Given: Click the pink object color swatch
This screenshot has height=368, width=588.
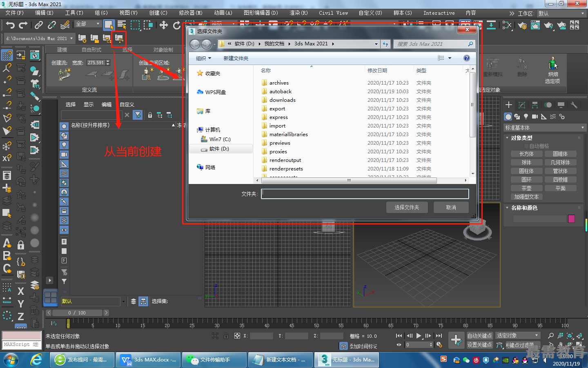Looking at the screenshot, I should click(571, 219).
